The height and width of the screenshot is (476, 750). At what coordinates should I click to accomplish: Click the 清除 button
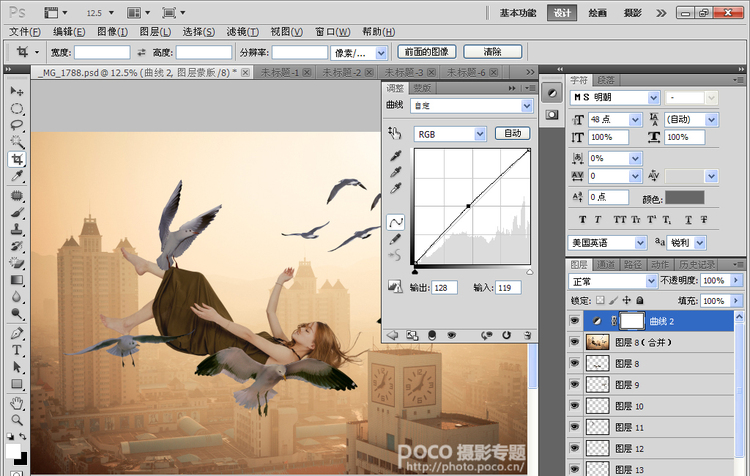[x=493, y=52]
